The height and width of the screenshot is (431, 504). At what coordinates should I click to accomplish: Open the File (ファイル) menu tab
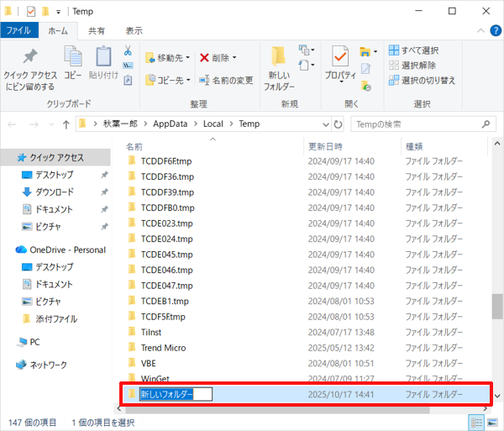[18, 29]
